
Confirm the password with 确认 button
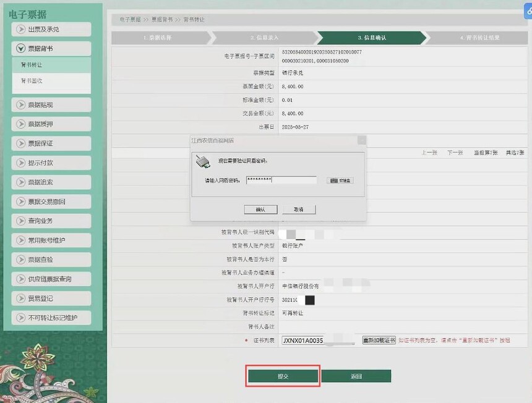point(260,210)
